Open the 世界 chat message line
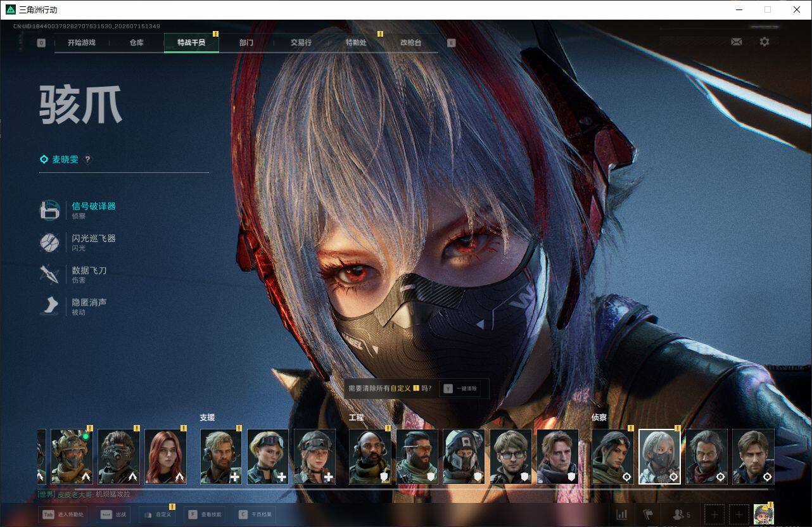Image resolution: width=812 pixels, height=527 pixels. tap(84, 494)
